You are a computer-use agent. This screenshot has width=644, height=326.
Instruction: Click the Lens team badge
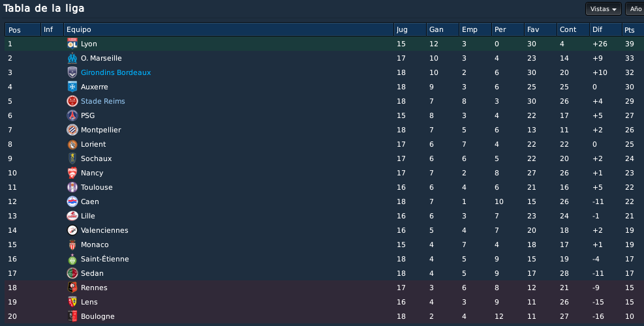pos(72,302)
